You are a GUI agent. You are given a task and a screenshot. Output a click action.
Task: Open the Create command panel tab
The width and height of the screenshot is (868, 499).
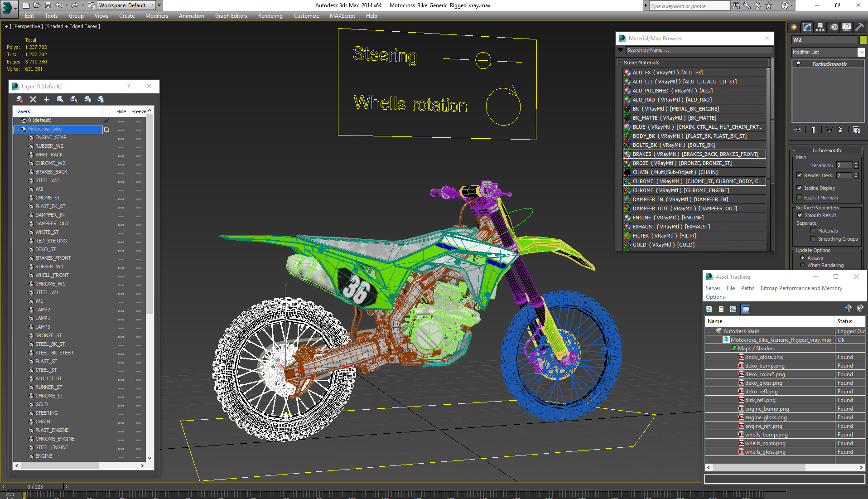[794, 27]
